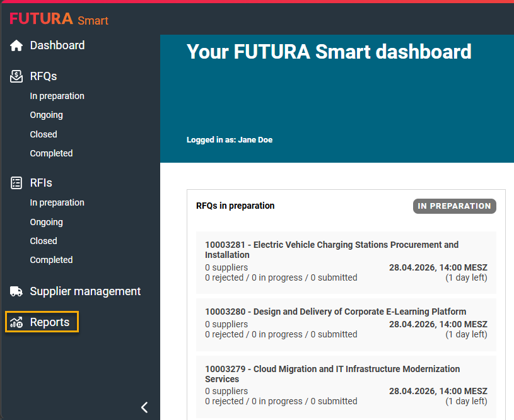Click 'Logged in as: Jane Doe' text
Viewport: 514px width, 420px height.
[x=230, y=139]
